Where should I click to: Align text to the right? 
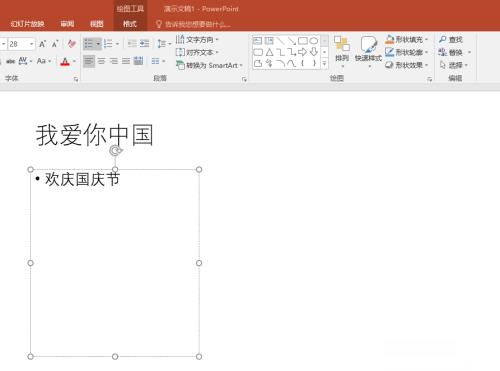pyautogui.click(x=114, y=61)
